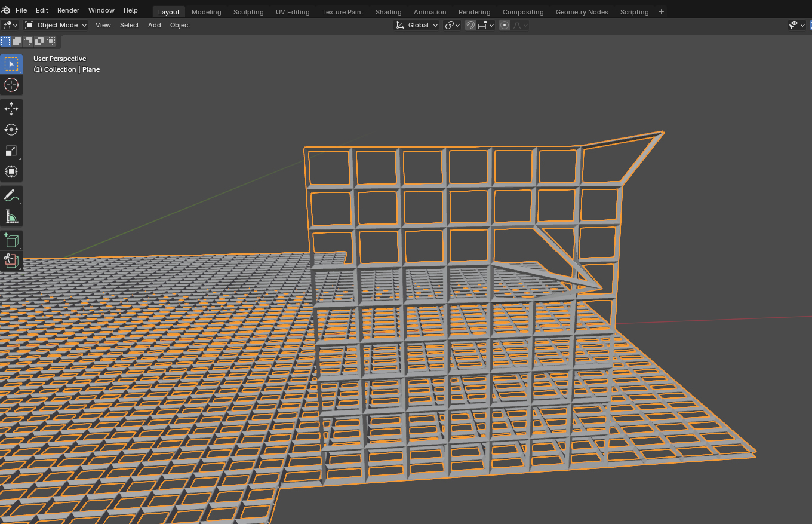Set selection mode to Subtract
This screenshot has height=524, width=812.
point(28,41)
